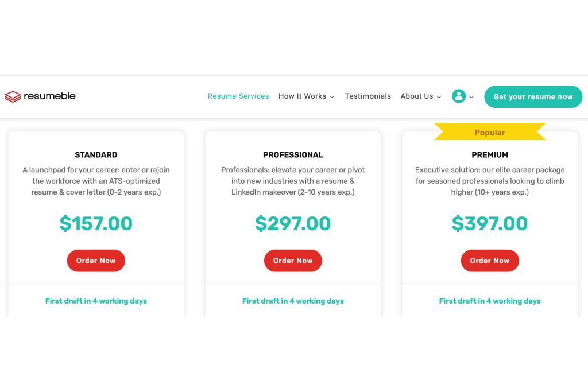The image size is (588, 392).
Task: Click Order Now under the Standard plan
Action: tap(96, 261)
